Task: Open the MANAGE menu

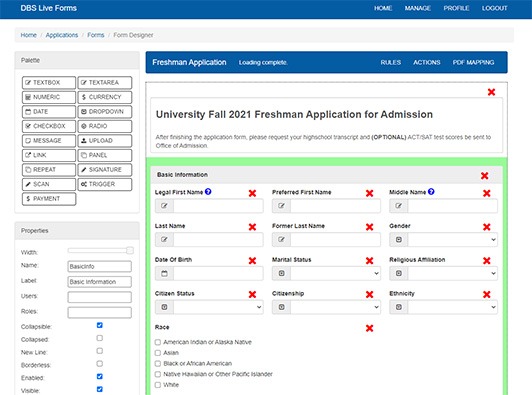Action: pyautogui.click(x=418, y=8)
